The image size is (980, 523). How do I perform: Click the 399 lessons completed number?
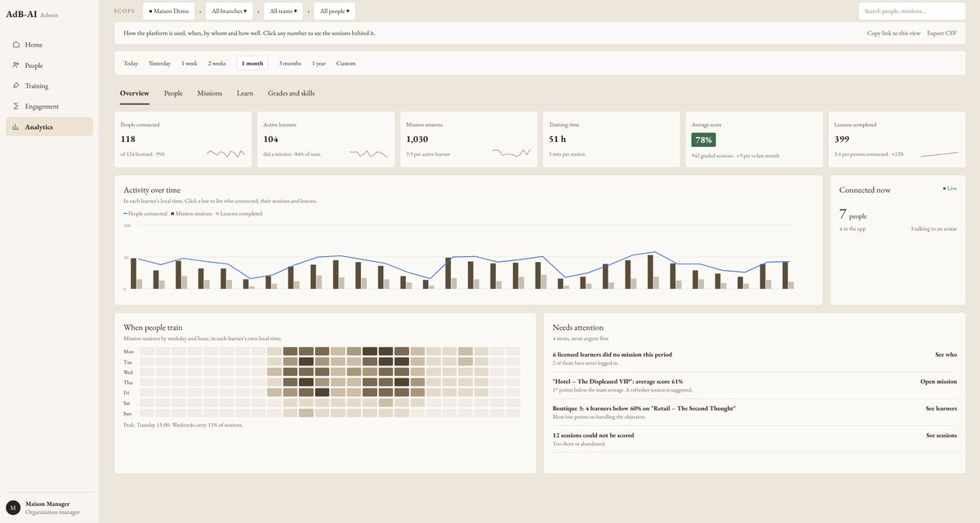point(842,140)
